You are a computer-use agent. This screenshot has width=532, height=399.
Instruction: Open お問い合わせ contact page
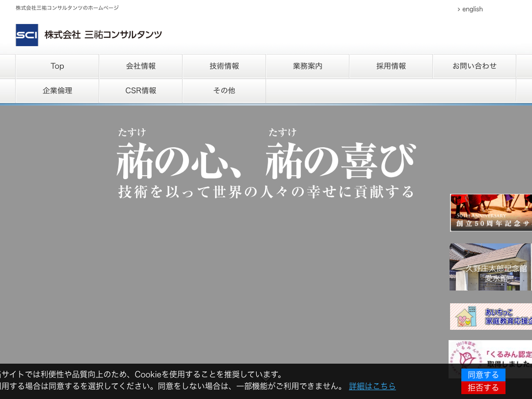click(474, 66)
